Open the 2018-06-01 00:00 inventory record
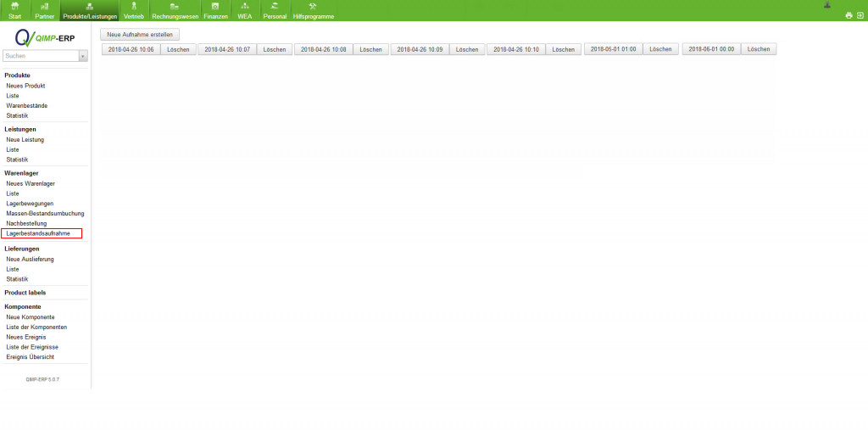The width and height of the screenshot is (868, 431). tap(711, 48)
